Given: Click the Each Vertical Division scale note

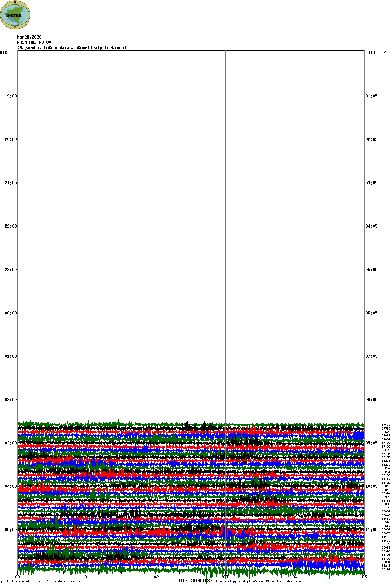Looking at the screenshot, I should click(44, 581).
